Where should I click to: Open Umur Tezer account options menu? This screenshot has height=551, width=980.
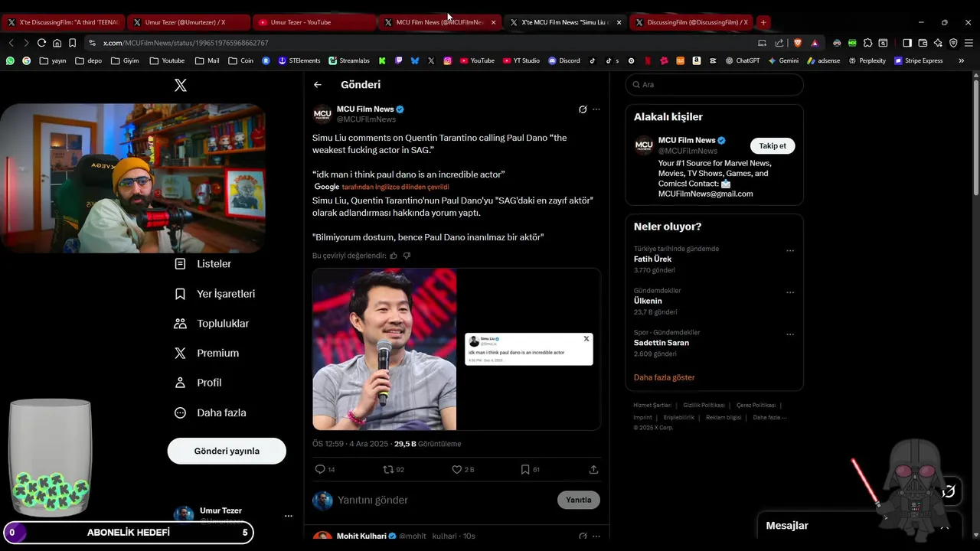click(x=289, y=516)
